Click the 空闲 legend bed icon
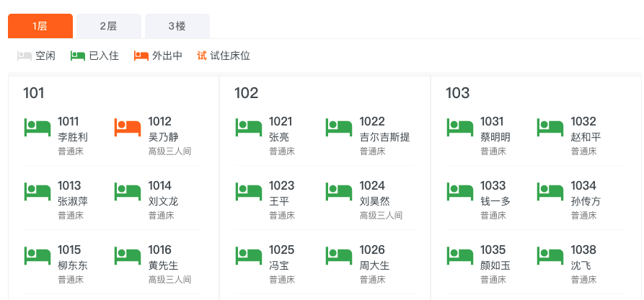Image resolution: width=644 pixels, height=300 pixels. click(x=25, y=56)
